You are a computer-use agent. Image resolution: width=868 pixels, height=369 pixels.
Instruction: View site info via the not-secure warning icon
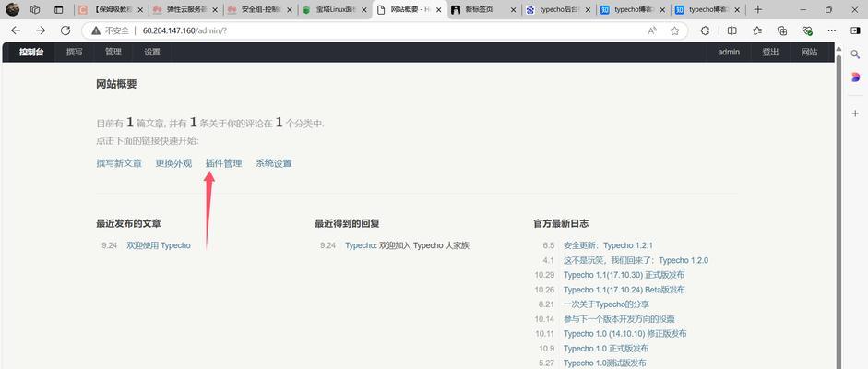[96, 31]
